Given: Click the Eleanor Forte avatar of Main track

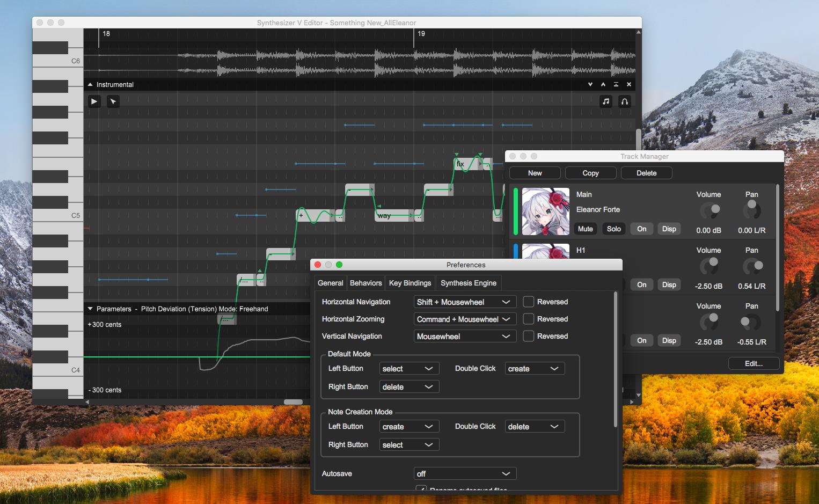Looking at the screenshot, I should pyautogui.click(x=545, y=211).
